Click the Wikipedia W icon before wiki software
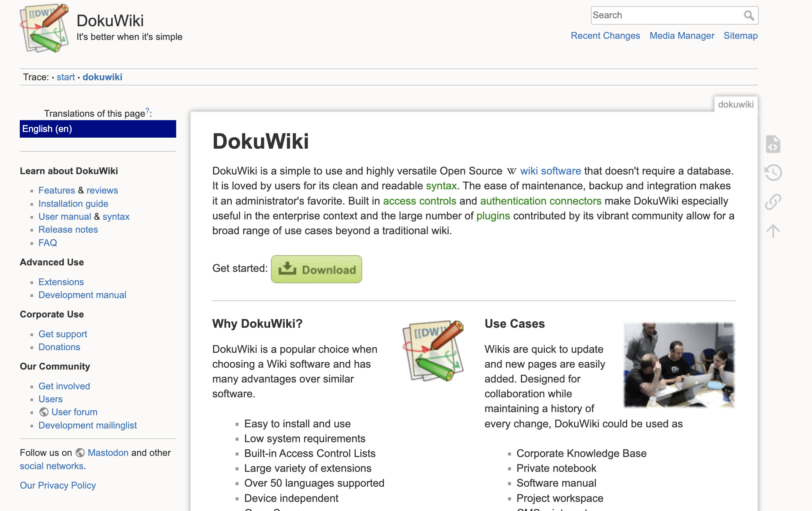The width and height of the screenshot is (812, 511). tap(511, 171)
